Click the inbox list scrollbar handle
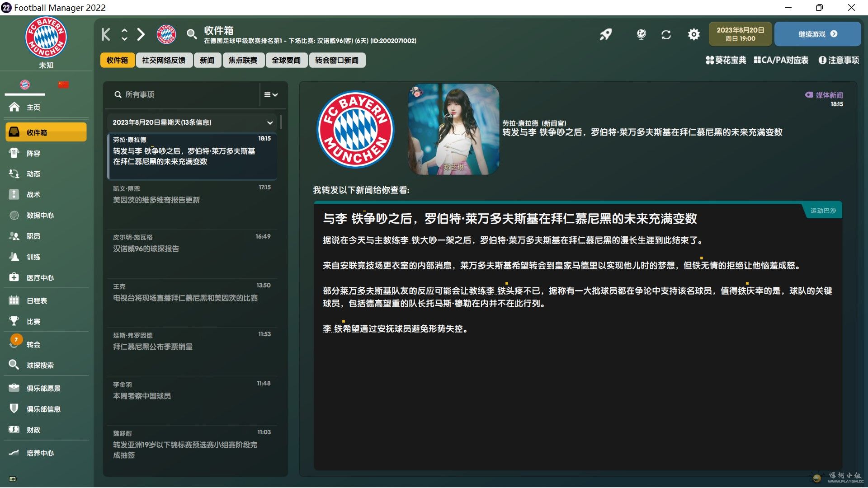The height and width of the screenshot is (488, 868). [x=281, y=122]
